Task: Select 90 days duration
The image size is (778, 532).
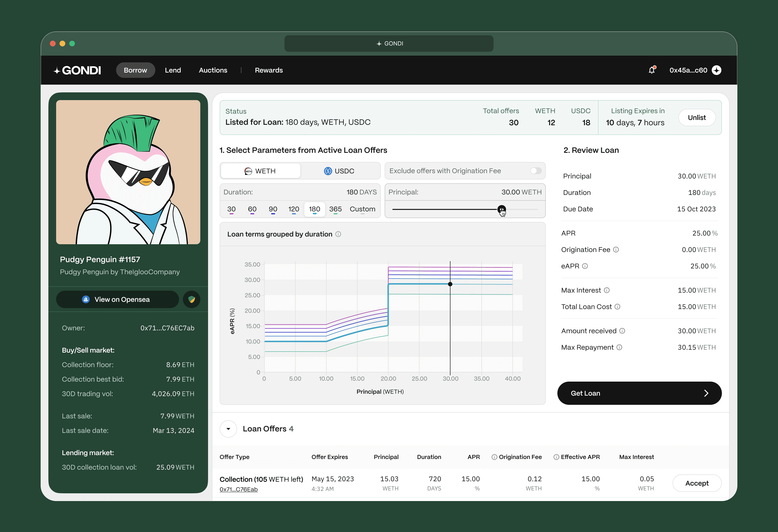Action: pyautogui.click(x=273, y=209)
